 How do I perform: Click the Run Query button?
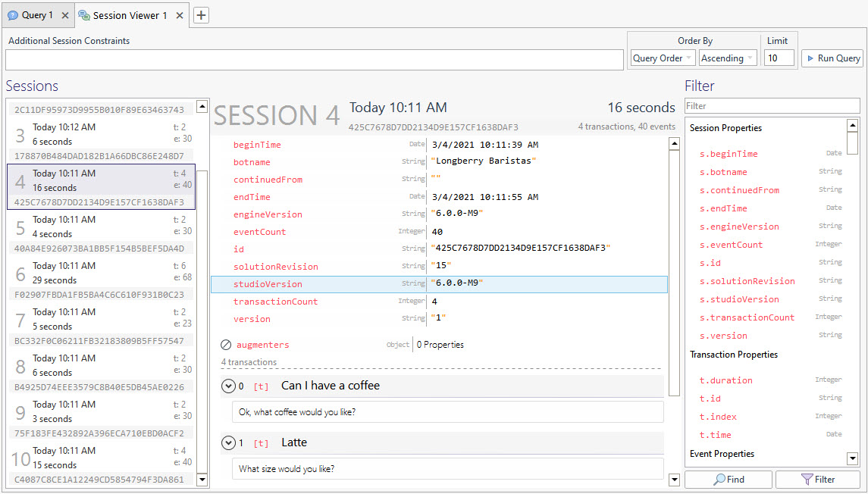click(832, 58)
